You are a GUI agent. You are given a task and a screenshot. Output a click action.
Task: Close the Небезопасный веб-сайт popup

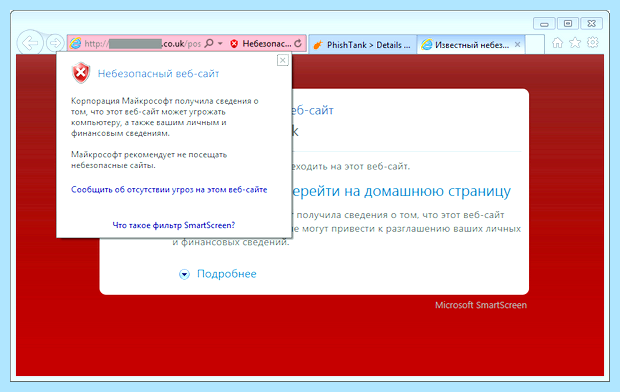282,60
